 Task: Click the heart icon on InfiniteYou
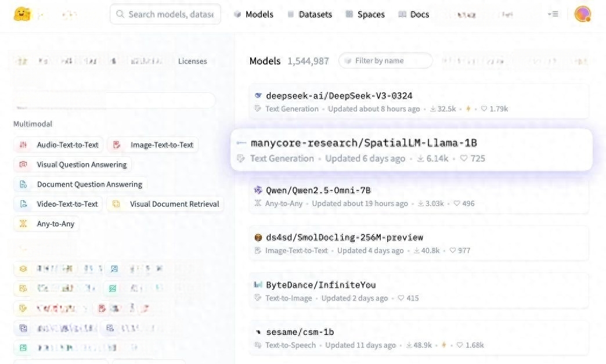click(x=401, y=298)
